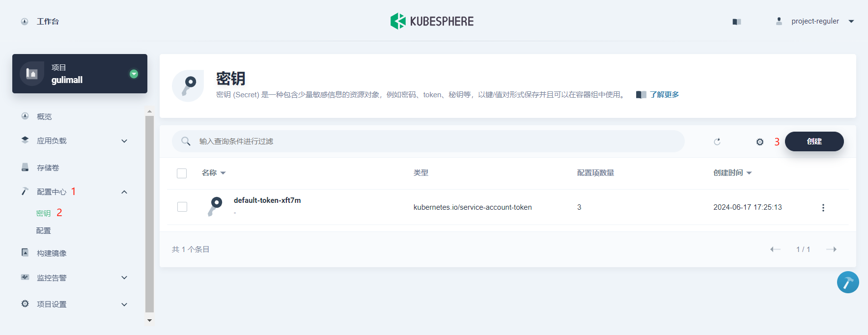Click the sidebar scrollbar down arrow
This screenshot has height=335, width=868.
click(149, 320)
